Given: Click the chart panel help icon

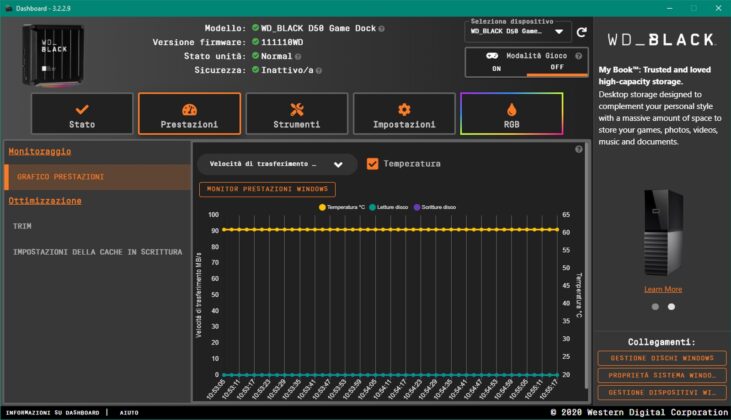Looking at the screenshot, I should 579,149.
